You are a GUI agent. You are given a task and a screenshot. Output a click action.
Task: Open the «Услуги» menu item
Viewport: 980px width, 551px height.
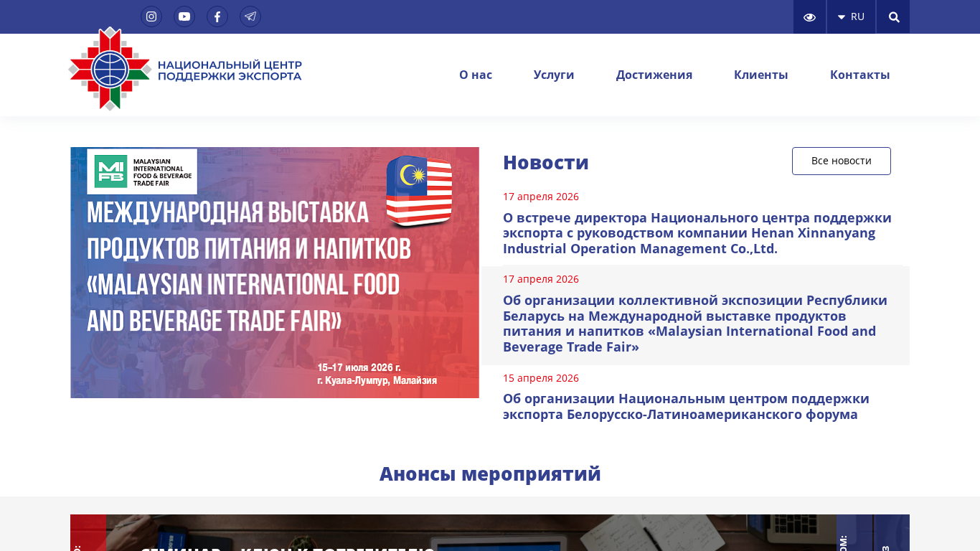click(554, 75)
